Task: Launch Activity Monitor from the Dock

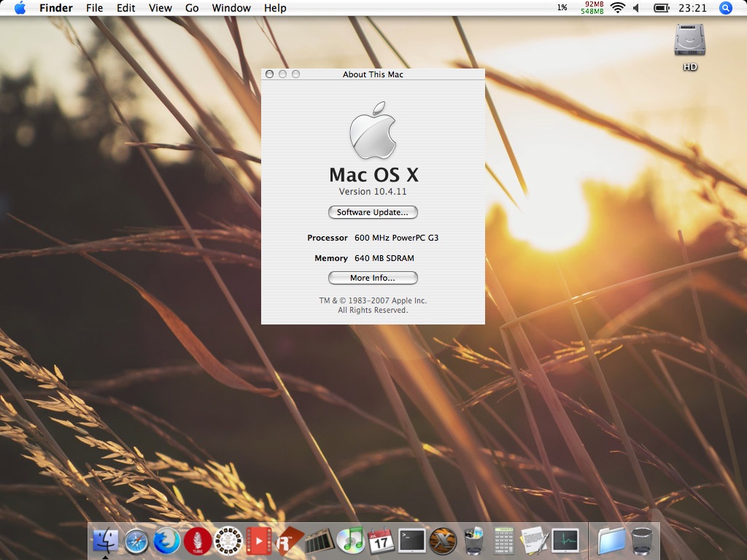Action: [565, 541]
